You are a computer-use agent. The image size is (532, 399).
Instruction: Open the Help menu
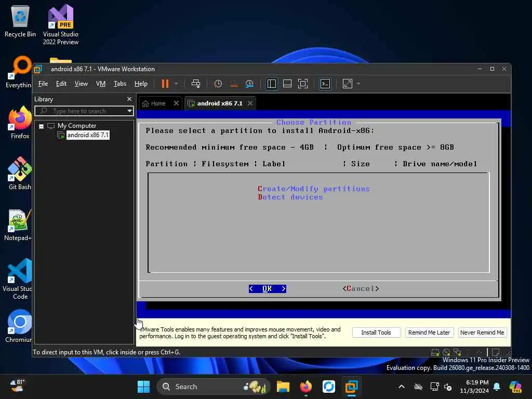point(141,84)
